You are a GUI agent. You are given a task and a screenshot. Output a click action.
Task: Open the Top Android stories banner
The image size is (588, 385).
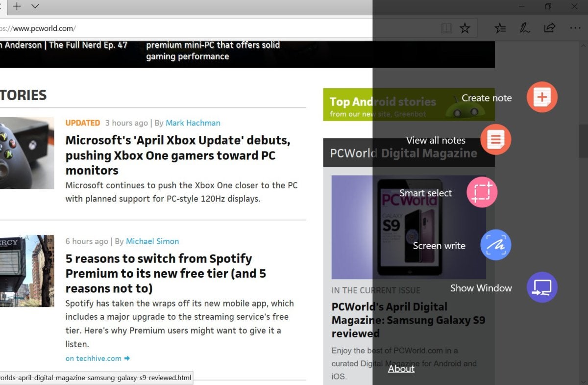pos(409,104)
